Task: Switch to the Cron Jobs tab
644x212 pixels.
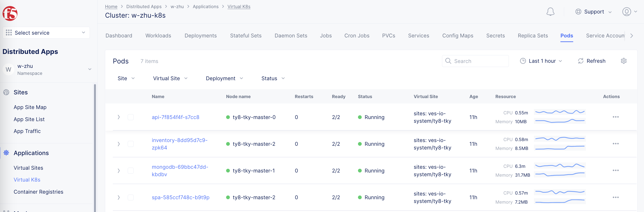Action: 357,36
